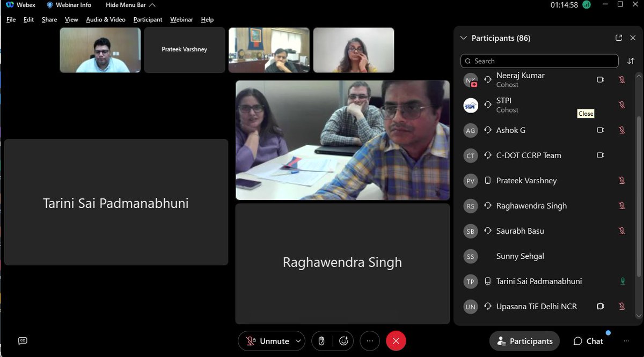Pop out the Participants panel
This screenshot has height=357, width=644.
[x=619, y=38]
